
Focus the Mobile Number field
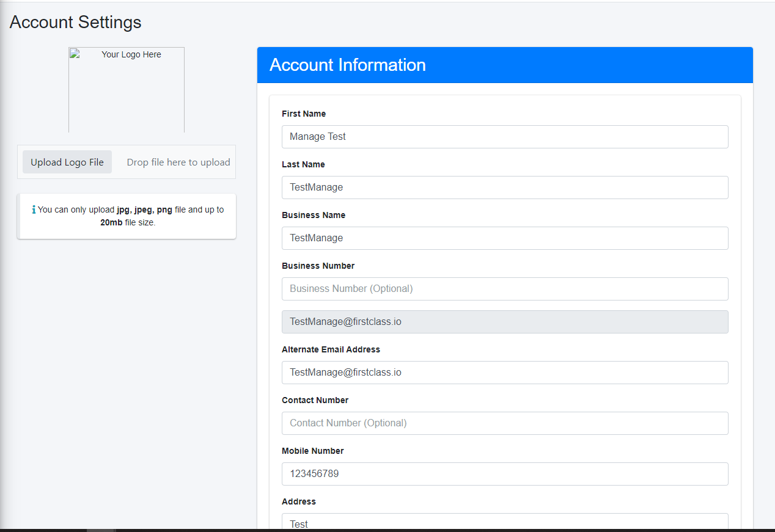click(x=505, y=474)
